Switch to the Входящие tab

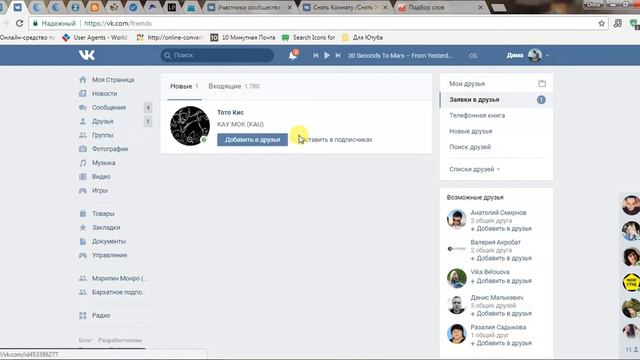tap(234, 86)
